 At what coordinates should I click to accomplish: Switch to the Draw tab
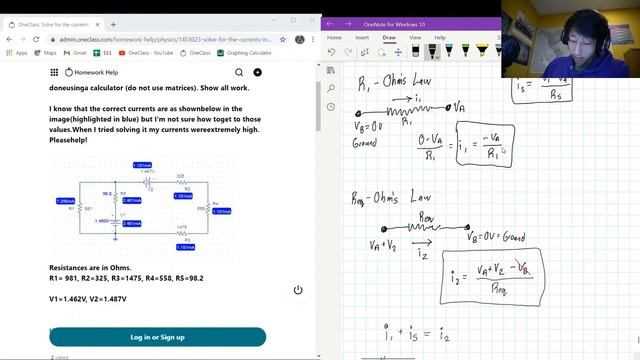tap(389, 38)
